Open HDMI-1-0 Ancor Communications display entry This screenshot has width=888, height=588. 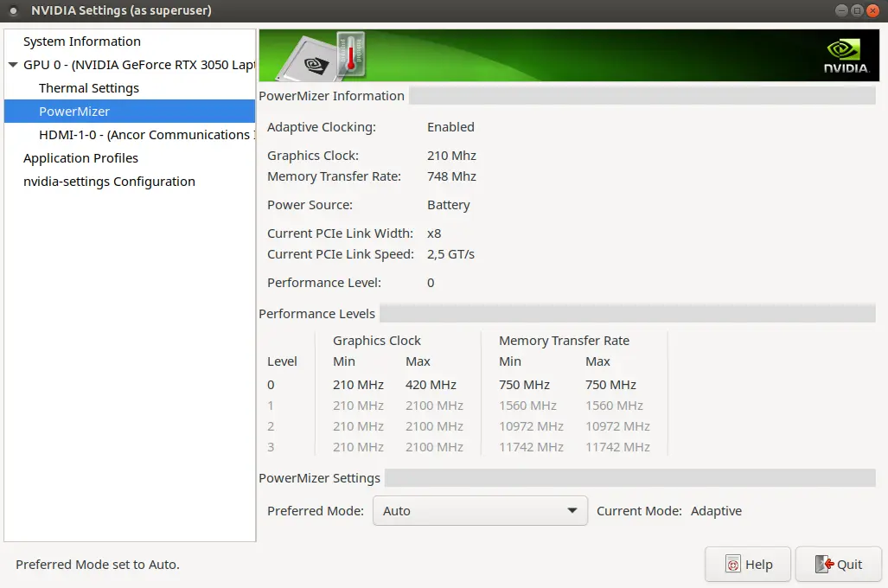pos(147,135)
